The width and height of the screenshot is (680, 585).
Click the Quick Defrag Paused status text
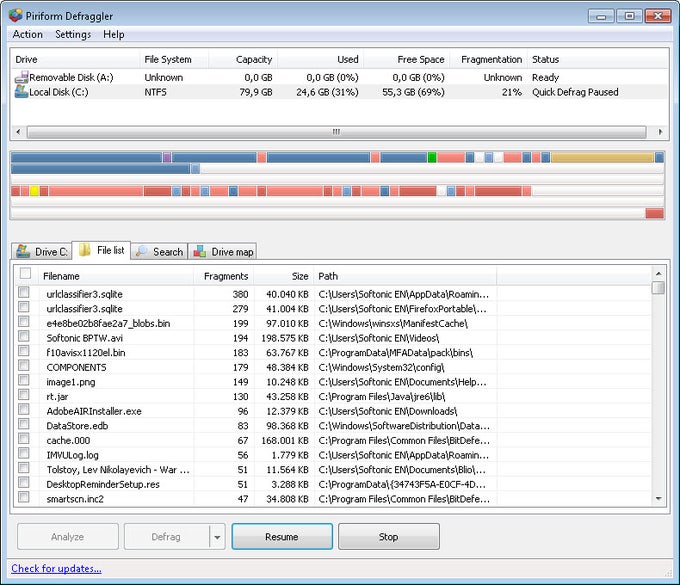575,92
